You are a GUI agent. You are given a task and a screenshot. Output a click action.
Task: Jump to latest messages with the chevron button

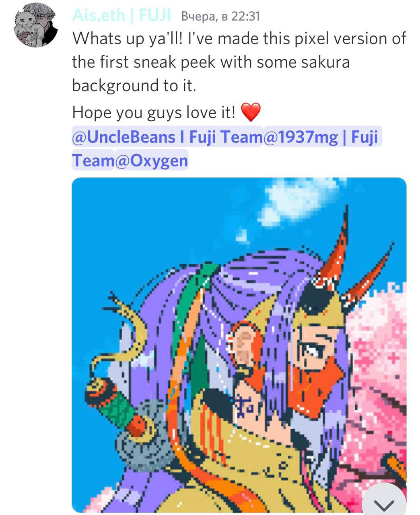[384, 503]
